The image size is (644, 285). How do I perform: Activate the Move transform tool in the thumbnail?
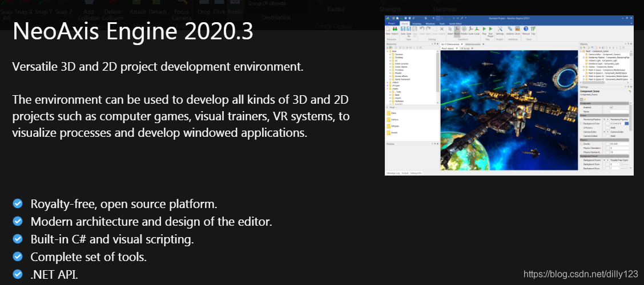[457, 31]
